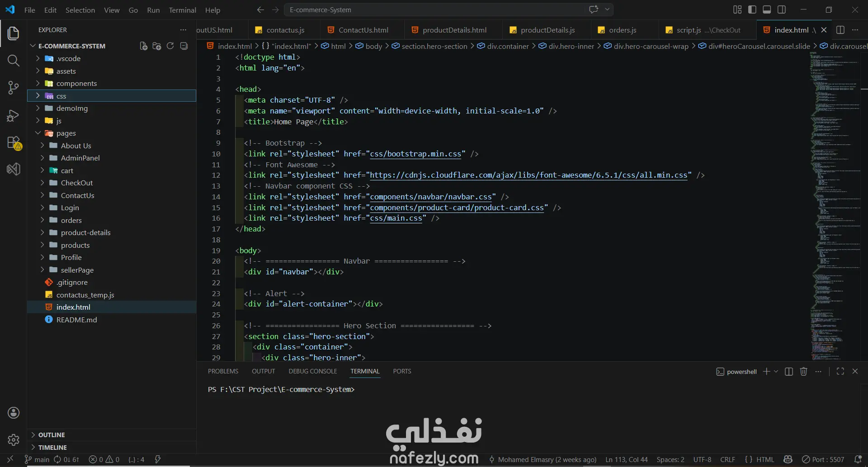
Task: Open the new terminal launch profile dropdown
Action: pos(776,372)
